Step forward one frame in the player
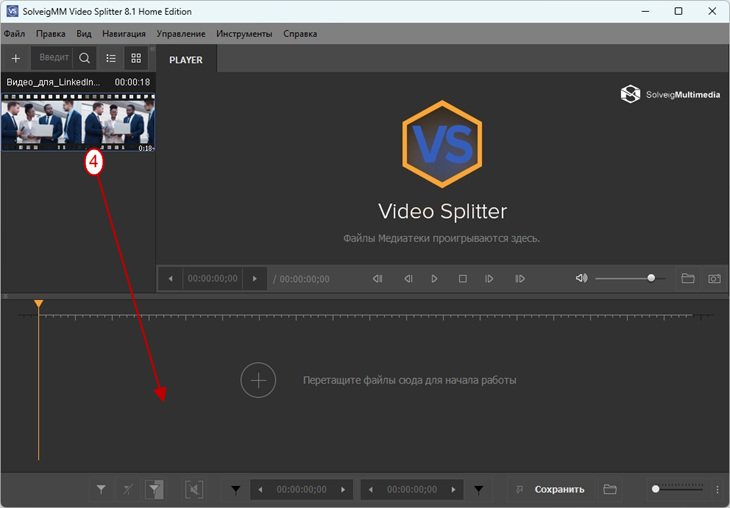Screen dimensions: 730x508 click(x=489, y=278)
